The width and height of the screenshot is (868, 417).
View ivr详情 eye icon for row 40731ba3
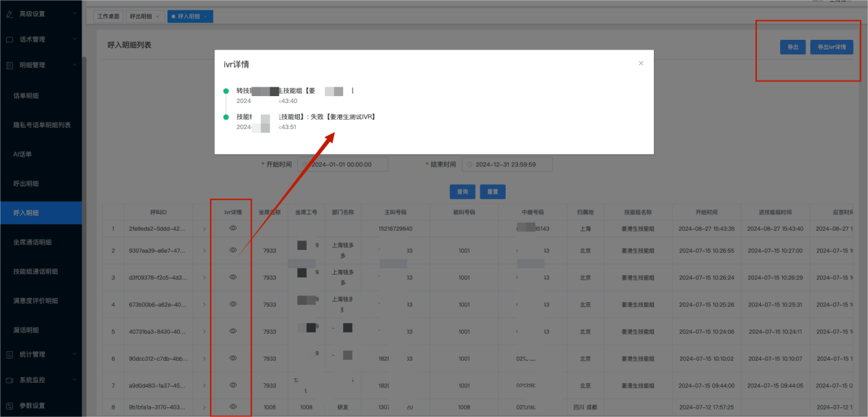233,330
